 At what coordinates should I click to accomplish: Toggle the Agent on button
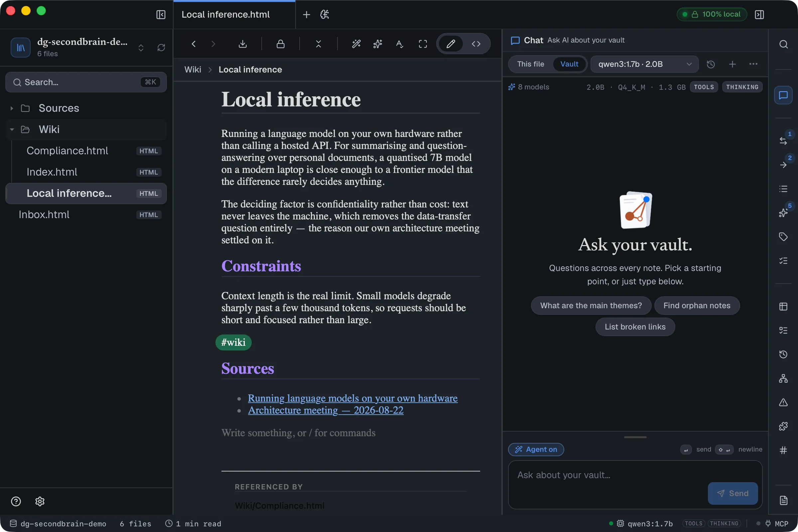pyautogui.click(x=536, y=449)
